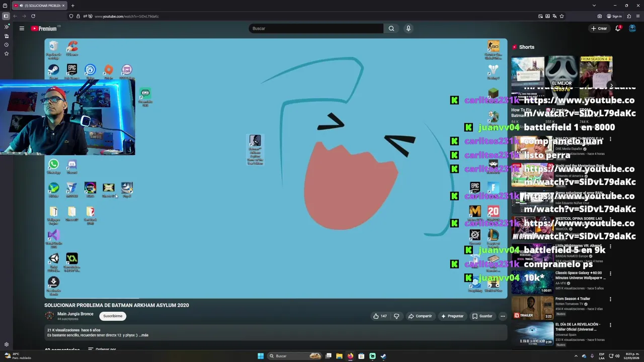
Task: Open the browser application hamburger menu
Action: tap(638, 16)
